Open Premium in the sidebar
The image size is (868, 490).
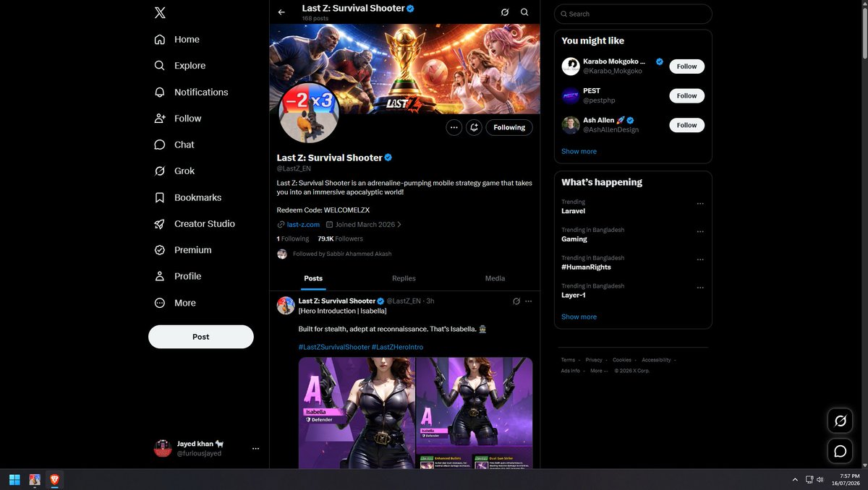point(183,250)
